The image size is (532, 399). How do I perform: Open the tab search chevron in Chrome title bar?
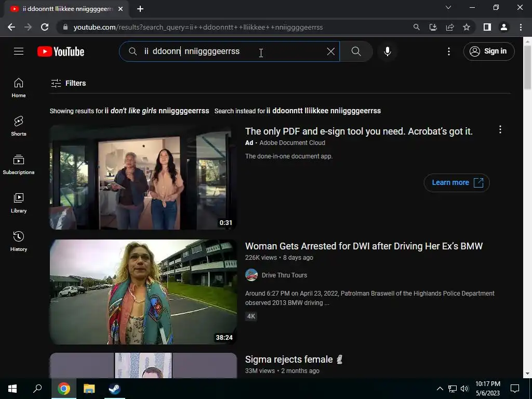tap(448, 7)
